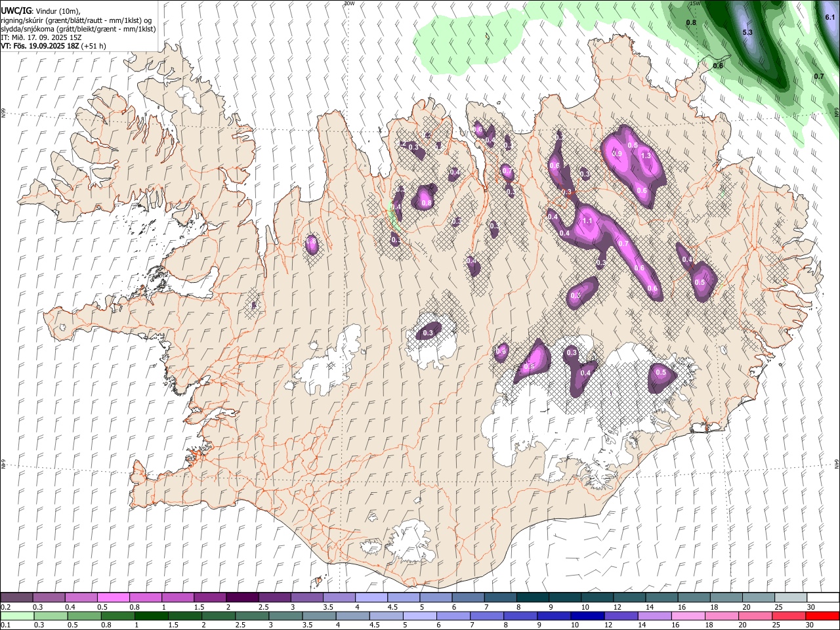Click the '6.1' precipitation value at top-right corner
840x630 pixels.
click(x=829, y=18)
